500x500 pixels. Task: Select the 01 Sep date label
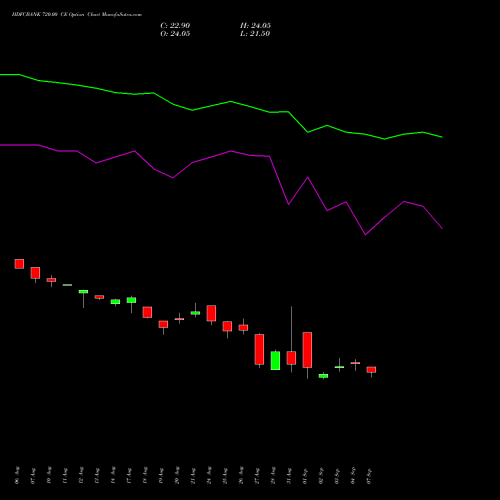point(305,475)
